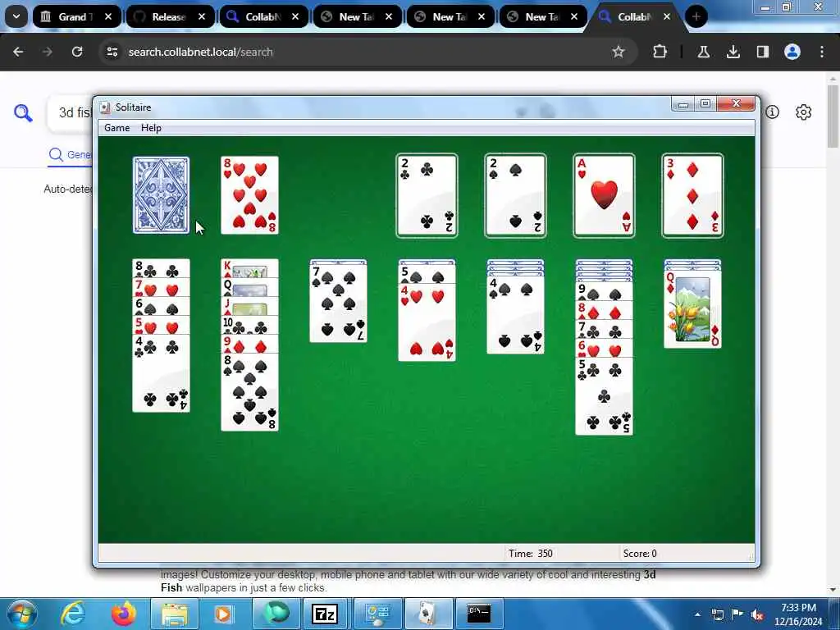Click the search magnifier logo on page
Image resolution: width=840 pixels, height=630 pixels.
click(x=23, y=112)
